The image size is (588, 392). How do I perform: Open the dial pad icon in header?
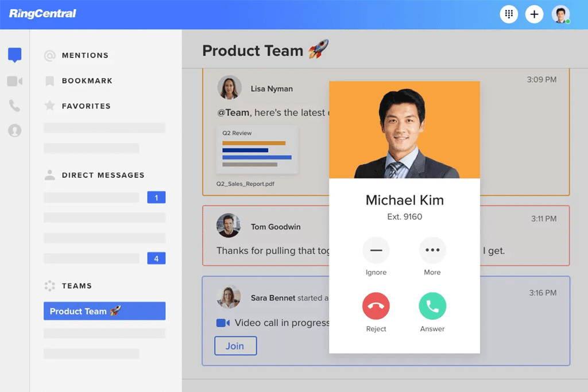coord(509,14)
